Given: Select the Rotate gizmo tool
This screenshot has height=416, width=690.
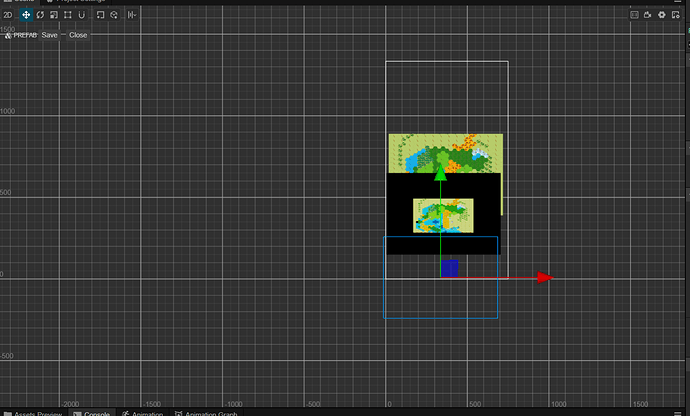Looking at the screenshot, I should 40,15.
